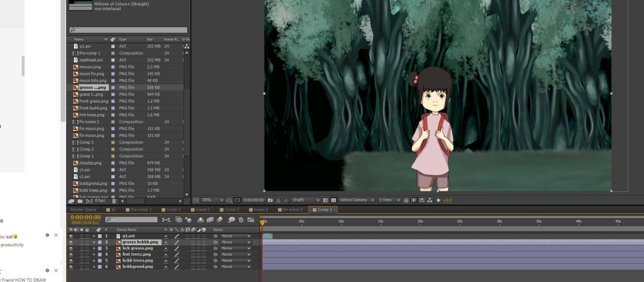Toggle Hide Shy Layers in the timeline
This screenshot has height=282, width=644.
click(200, 219)
